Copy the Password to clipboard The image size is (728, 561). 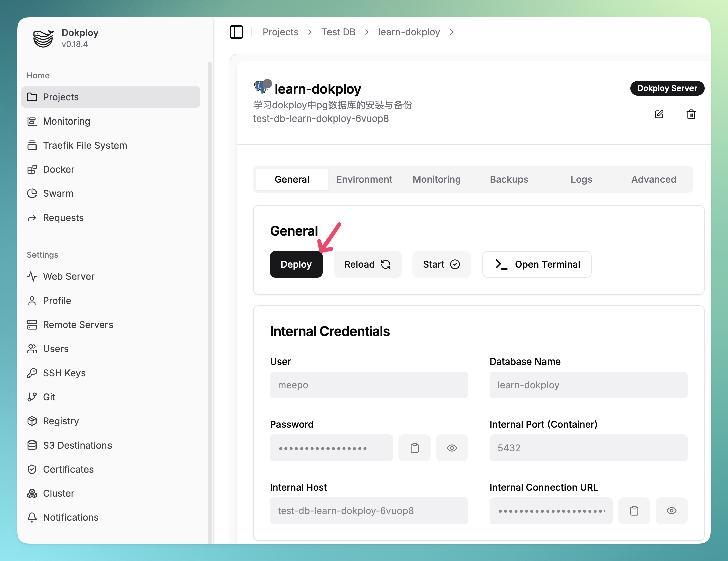415,448
